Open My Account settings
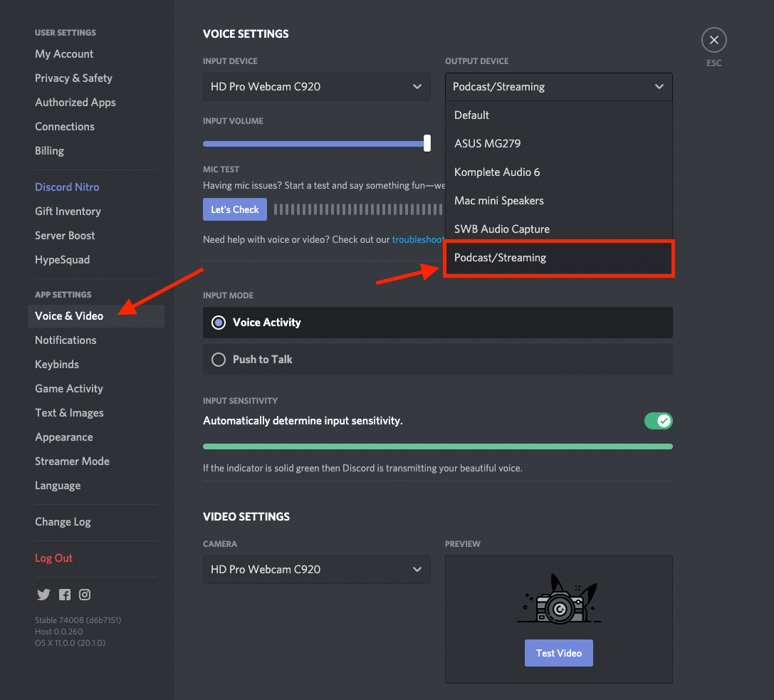Screen dimensions: 774x700 click(x=64, y=54)
